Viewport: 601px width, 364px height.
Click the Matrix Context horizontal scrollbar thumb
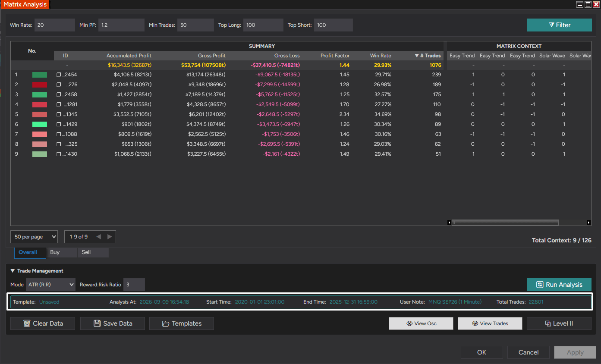(505, 223)
